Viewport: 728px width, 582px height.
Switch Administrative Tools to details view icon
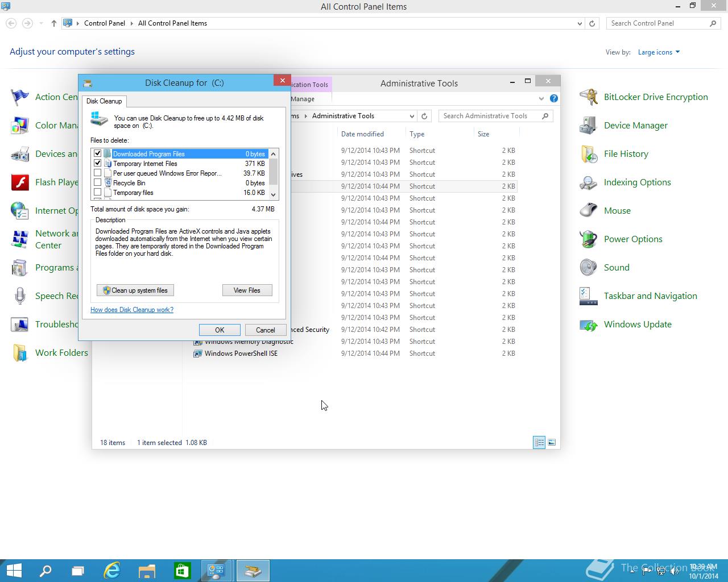pyautogui.click(x=539, y=442)
